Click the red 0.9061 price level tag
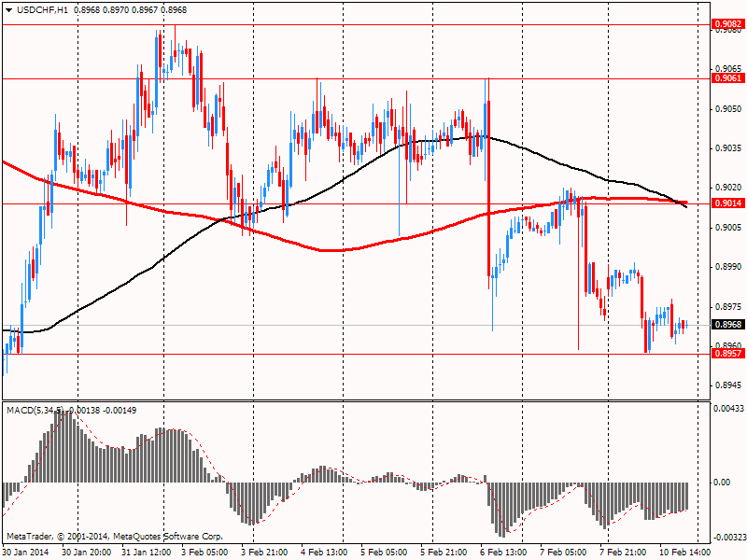This screenshot has width=747, height=560. tap(728, 78)
